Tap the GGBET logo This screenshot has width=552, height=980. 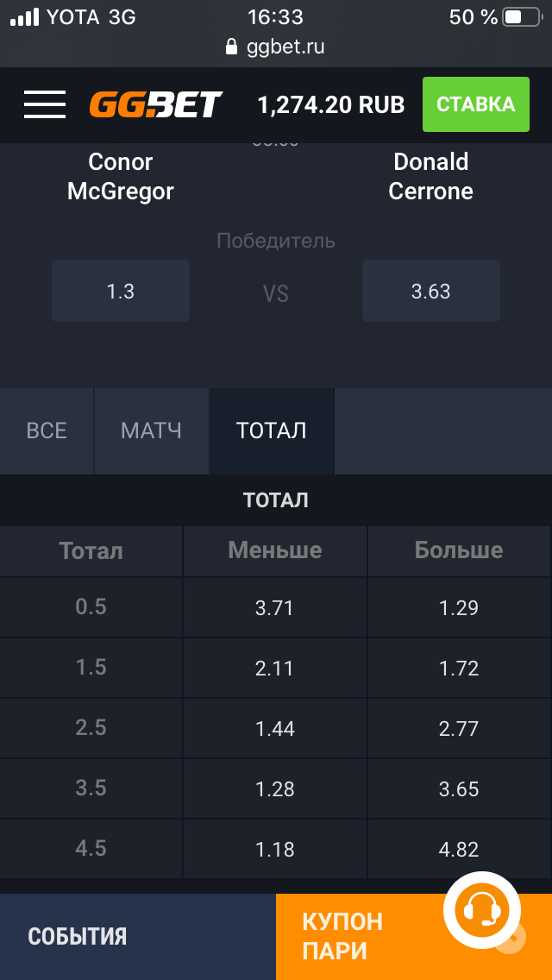click(155, 104)
